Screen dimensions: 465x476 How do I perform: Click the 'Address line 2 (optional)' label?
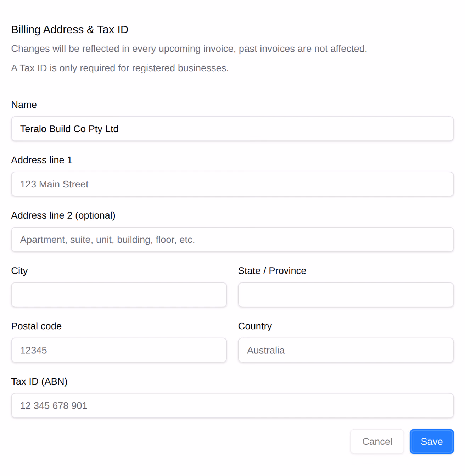tap(63, 215)
